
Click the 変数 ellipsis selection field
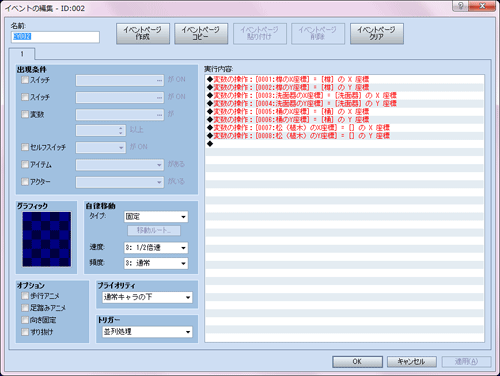(120, 115)
